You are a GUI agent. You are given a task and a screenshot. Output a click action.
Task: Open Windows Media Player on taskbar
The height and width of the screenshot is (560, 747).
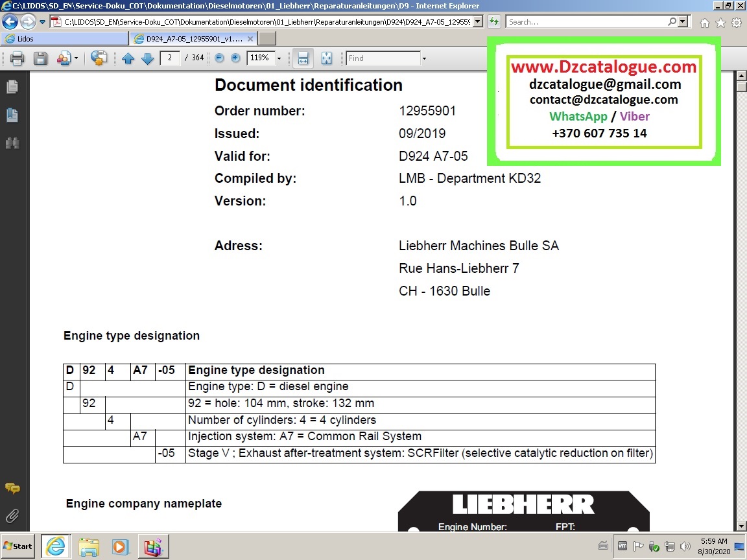(121, 546)
